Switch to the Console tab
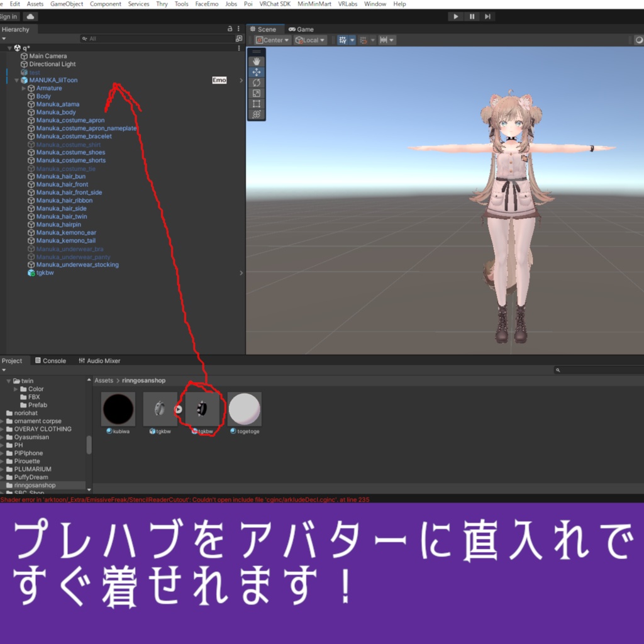 tap(50, 360)
